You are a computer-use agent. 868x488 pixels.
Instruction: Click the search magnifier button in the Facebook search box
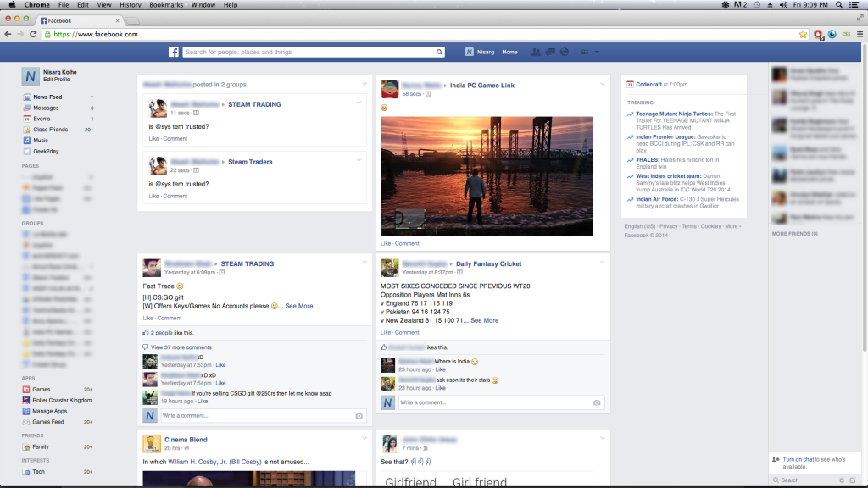(x=439, y=52)
